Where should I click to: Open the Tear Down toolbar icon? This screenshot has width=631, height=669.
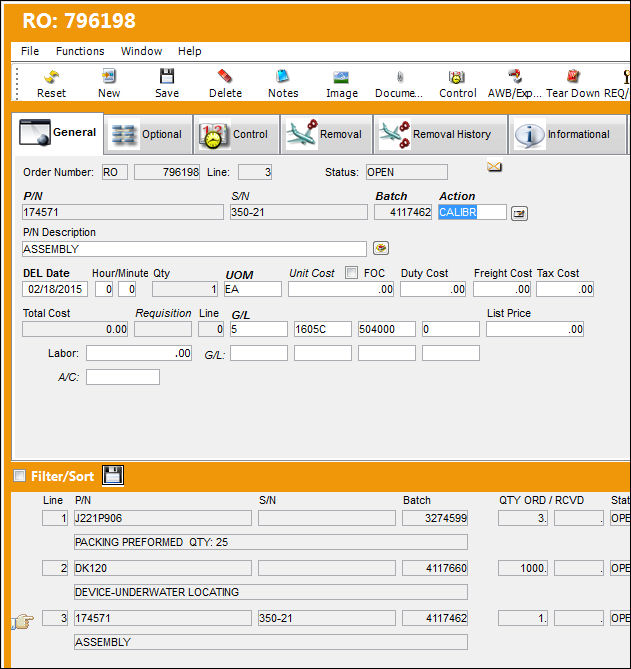tap(573, 84)
